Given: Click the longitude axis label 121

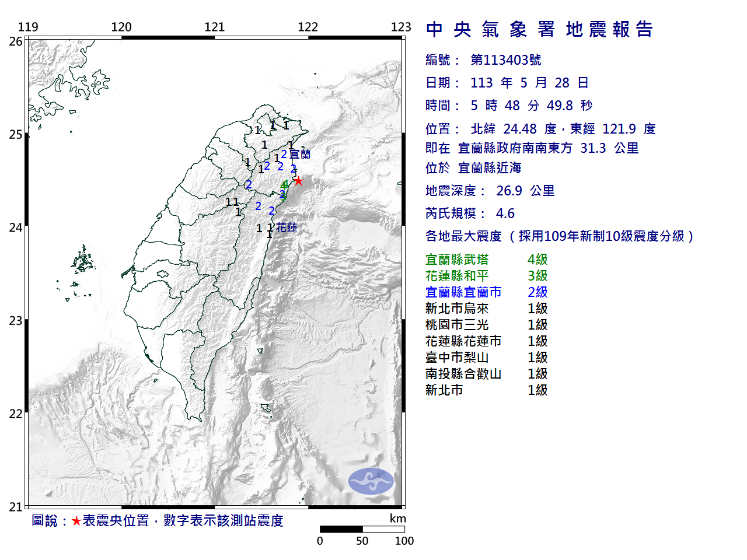Looking at the screenshot, I should pos(215,27).
